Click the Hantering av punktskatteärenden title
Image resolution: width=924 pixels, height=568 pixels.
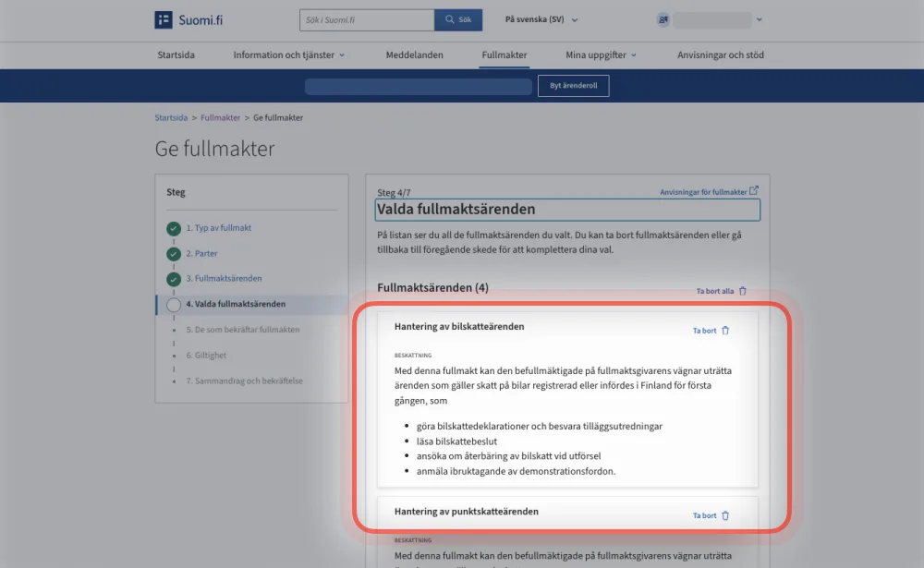(466, 512)
